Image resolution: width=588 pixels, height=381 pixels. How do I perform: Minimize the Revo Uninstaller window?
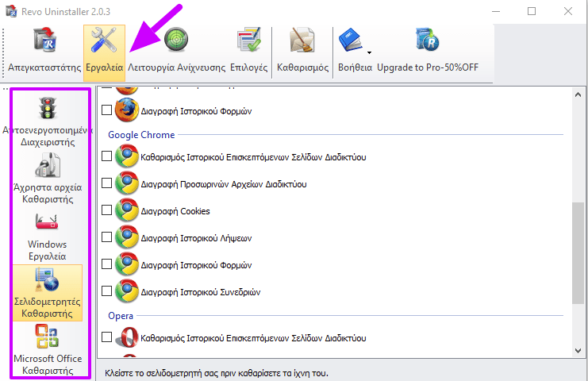(496, 11)
